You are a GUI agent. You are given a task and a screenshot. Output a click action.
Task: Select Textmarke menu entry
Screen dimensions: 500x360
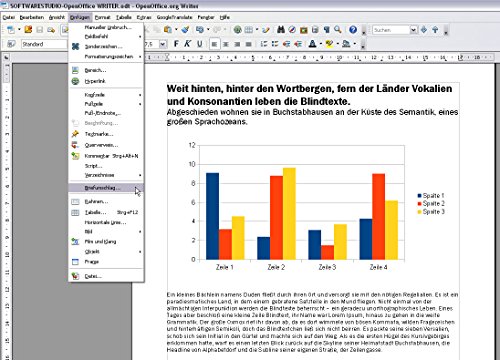click(x=107, y=134)
